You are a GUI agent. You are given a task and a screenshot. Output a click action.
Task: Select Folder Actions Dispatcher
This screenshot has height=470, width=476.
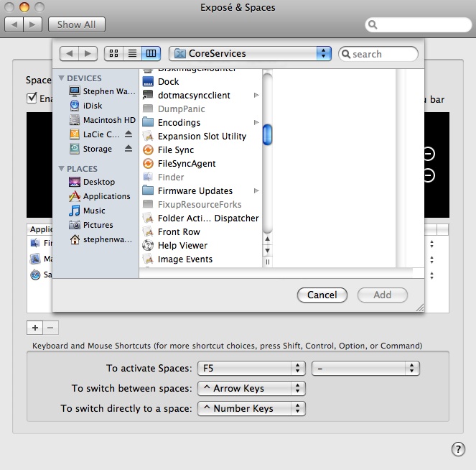201,218
